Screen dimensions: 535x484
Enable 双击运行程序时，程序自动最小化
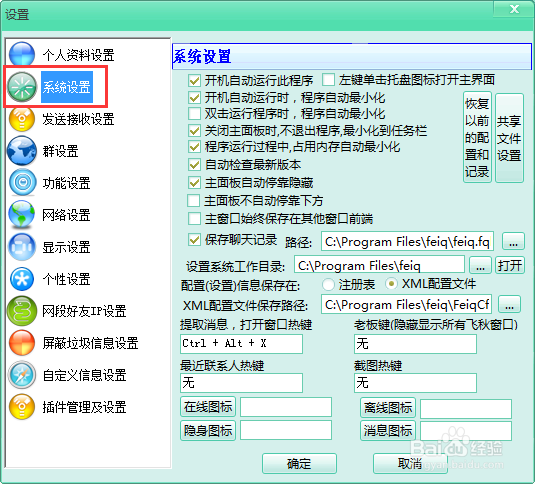[x=194, y=114]
